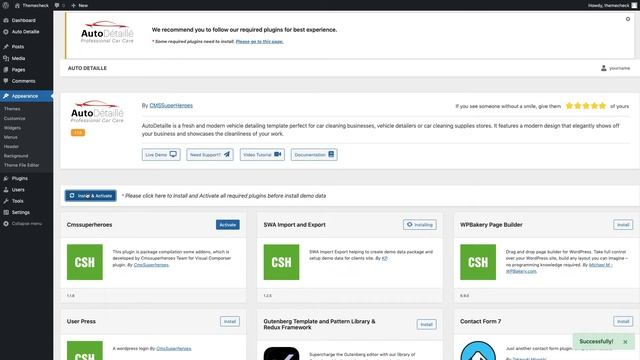640x360 pixels.
Task: Close the Successfully! notification
Action: (x=625, y=342)
